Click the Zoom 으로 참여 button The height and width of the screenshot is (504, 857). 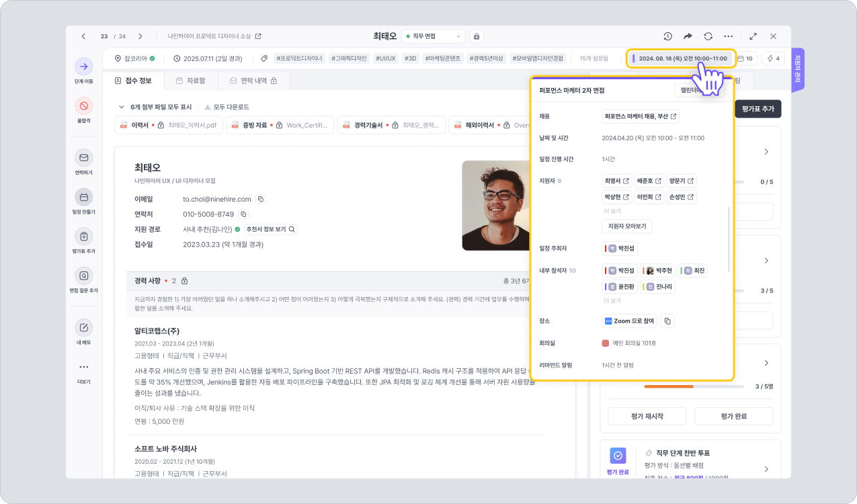pyautogui.click(x=629, y=321)
